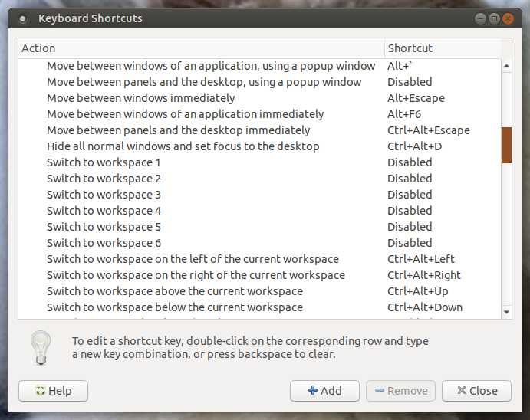Click the scrollbar up arrow
The width and height of the screenshot is (530, 420).
pos(506,66)
